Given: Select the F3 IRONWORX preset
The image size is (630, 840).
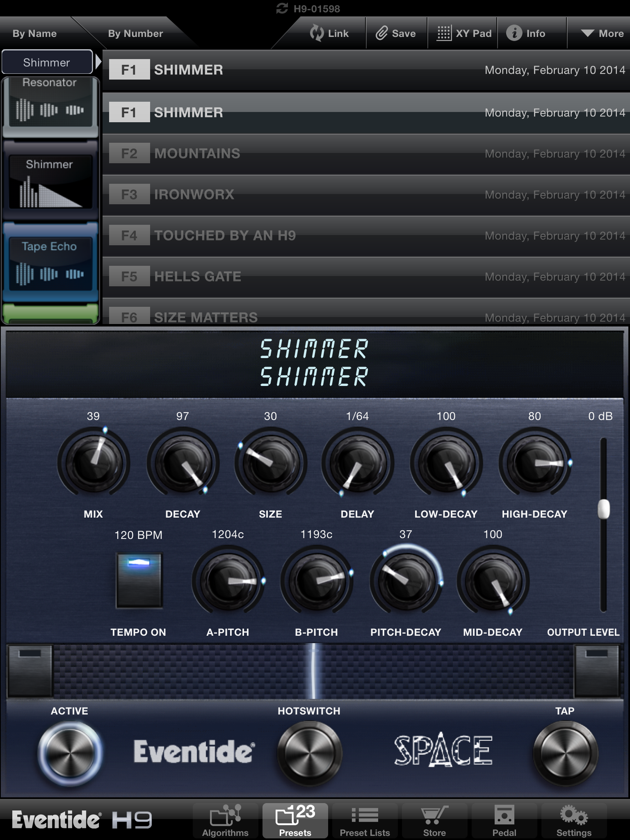Looking at the screenshot, I should 366,195.
